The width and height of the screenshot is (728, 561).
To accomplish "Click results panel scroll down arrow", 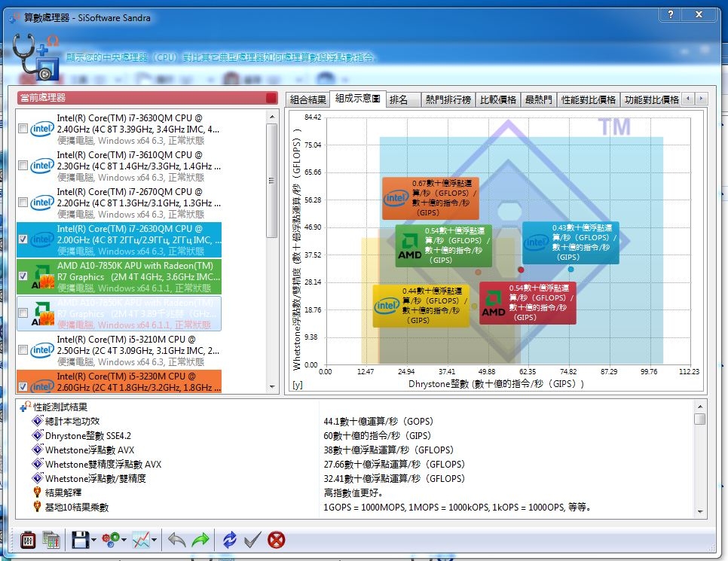I will (x=700, y=512).
